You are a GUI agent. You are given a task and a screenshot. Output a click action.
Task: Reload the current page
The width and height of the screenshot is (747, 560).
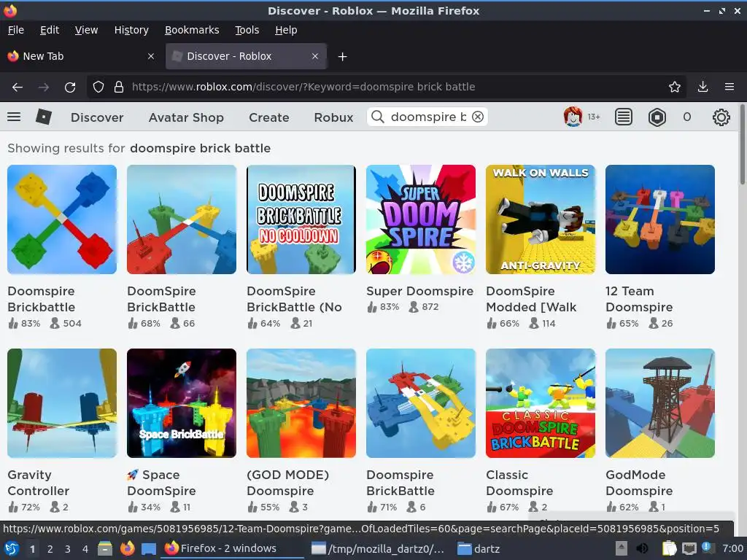coord(70,87)
